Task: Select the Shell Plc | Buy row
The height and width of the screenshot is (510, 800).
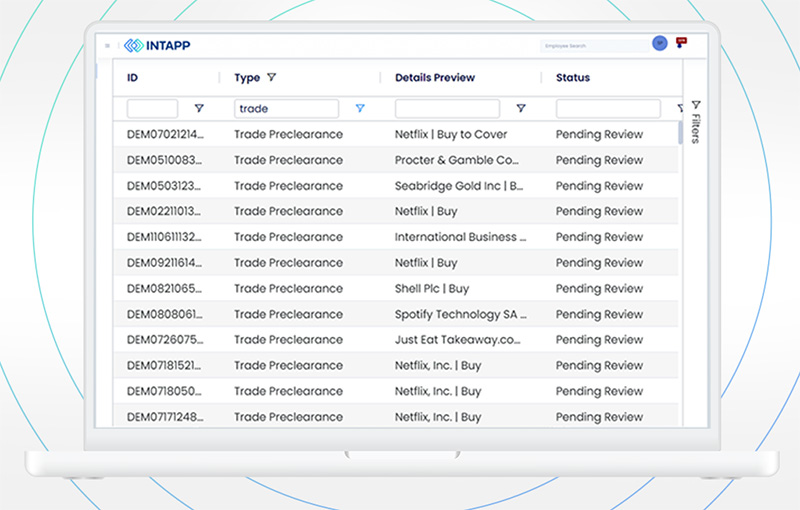Action: [432, 289]
